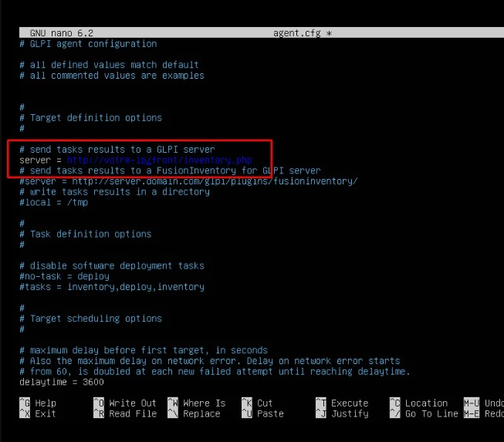Click the Cut shortcut label
The width and height of the screenshot is (504, 442).
click(265, 403)
